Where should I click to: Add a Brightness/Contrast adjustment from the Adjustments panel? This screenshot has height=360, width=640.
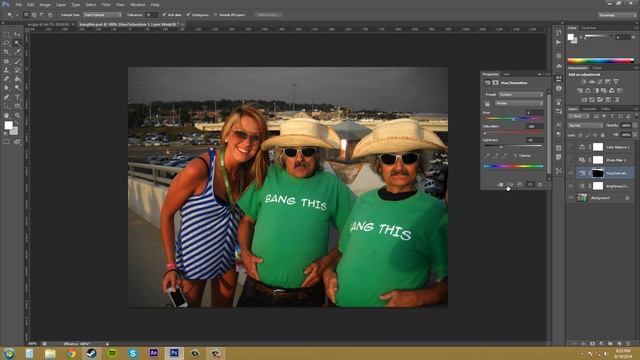(x=584, y=82)
